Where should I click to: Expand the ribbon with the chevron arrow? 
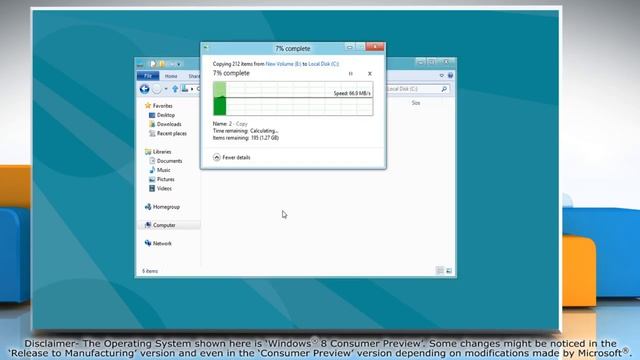(x=442, y=76)
